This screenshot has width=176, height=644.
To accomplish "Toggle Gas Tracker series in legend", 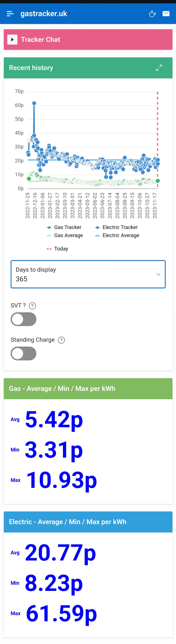I will pyautogui.click(x=64, y=227).
